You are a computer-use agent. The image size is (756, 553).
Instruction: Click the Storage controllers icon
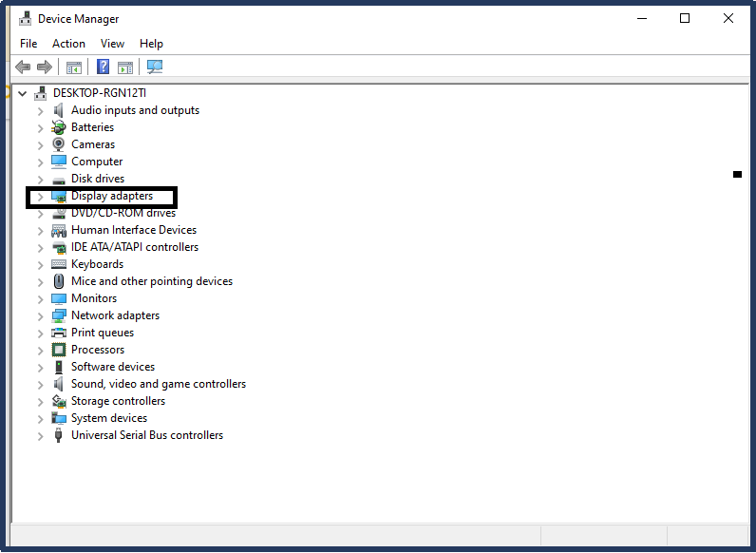pyautogui.click(x=58, y=401)
